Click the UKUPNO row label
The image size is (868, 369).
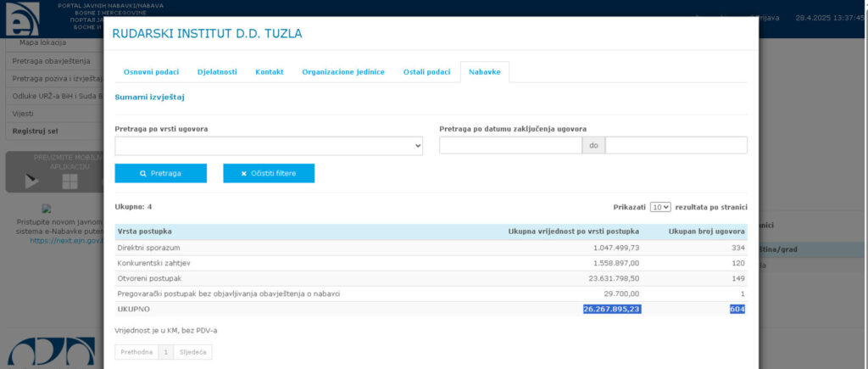(x=133, y=309)
